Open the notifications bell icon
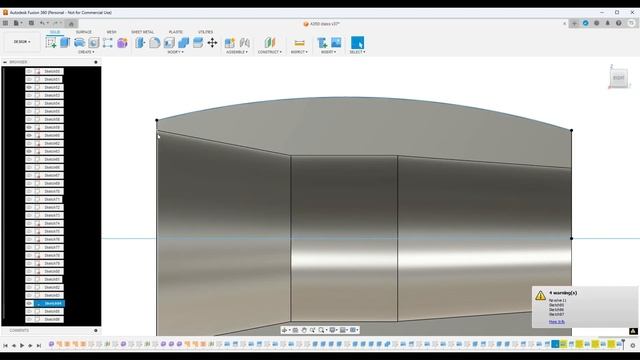640x360 pixels. click(607, 23)
